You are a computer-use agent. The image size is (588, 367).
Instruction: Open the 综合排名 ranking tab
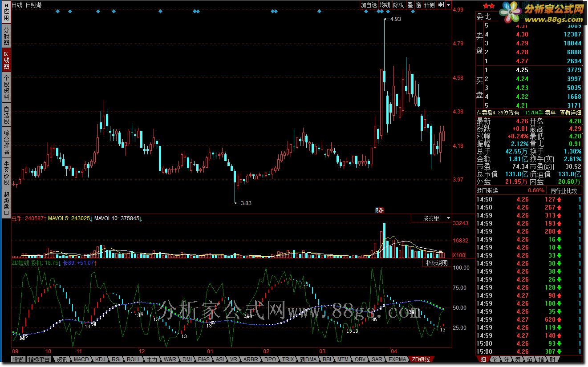click(6, 142)
